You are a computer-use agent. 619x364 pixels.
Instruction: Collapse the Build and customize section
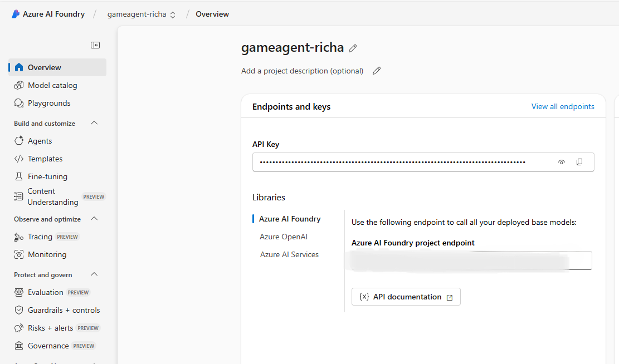point(94,123)
